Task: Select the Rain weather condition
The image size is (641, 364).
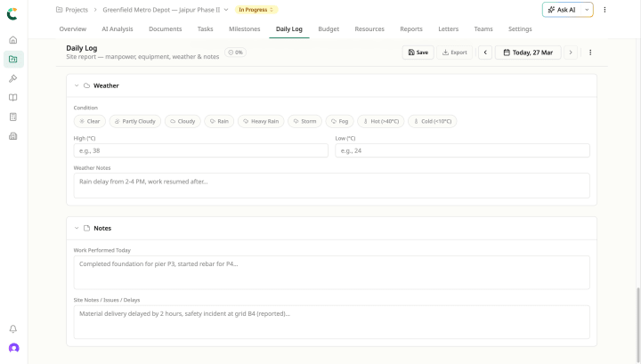Action: pyautogui.click(x=219, y=121)
